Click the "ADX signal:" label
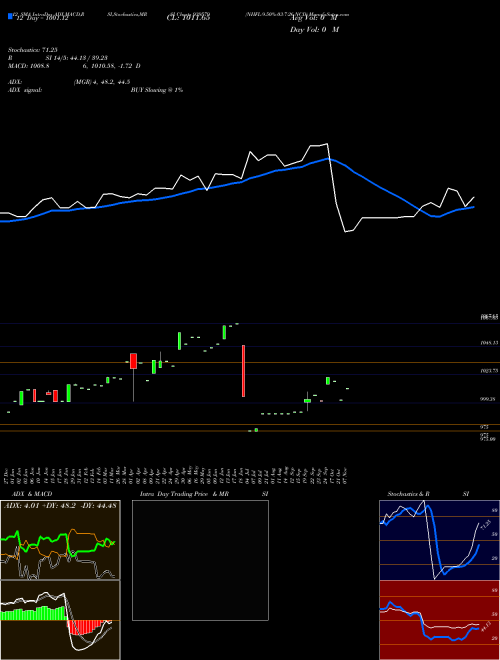500x660 pixels. tap(25, 90)
